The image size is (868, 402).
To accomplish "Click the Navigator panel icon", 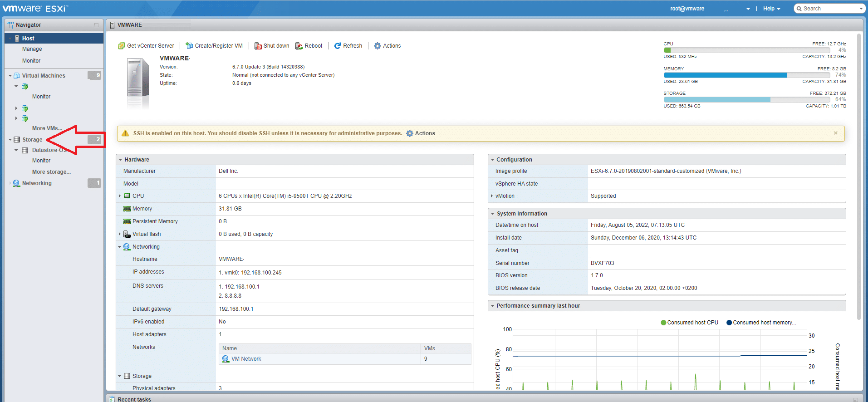I will [10, 25].
